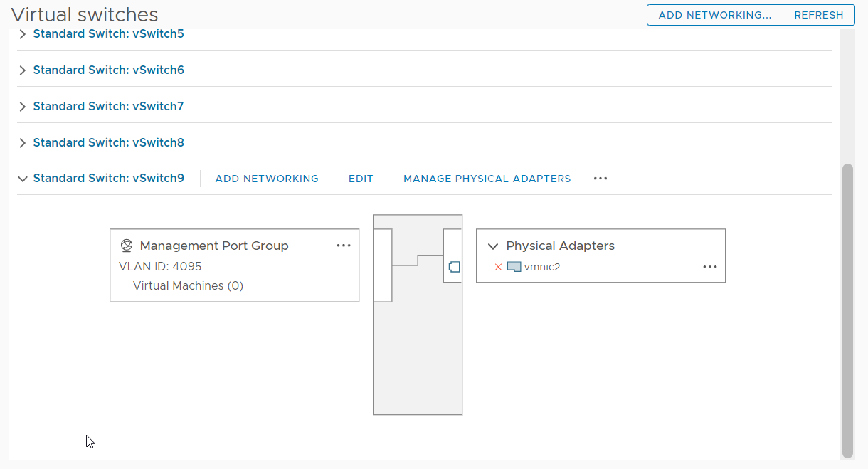Click the vertical scrollbar thumb
Screen dimensions: 868x469
click(847, 311)
